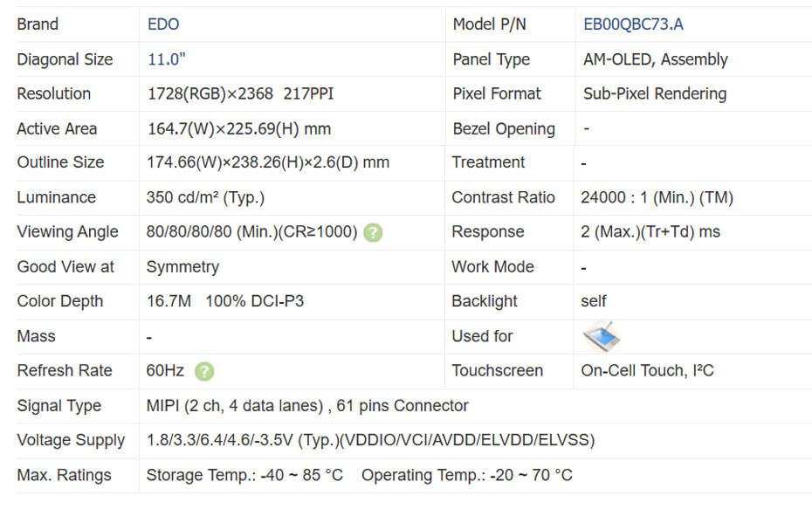Click the Sub-Pixel Rendering pixel format value
This screenshot has height=509, width=812.
pyautogui.click(x=654, y=93)
